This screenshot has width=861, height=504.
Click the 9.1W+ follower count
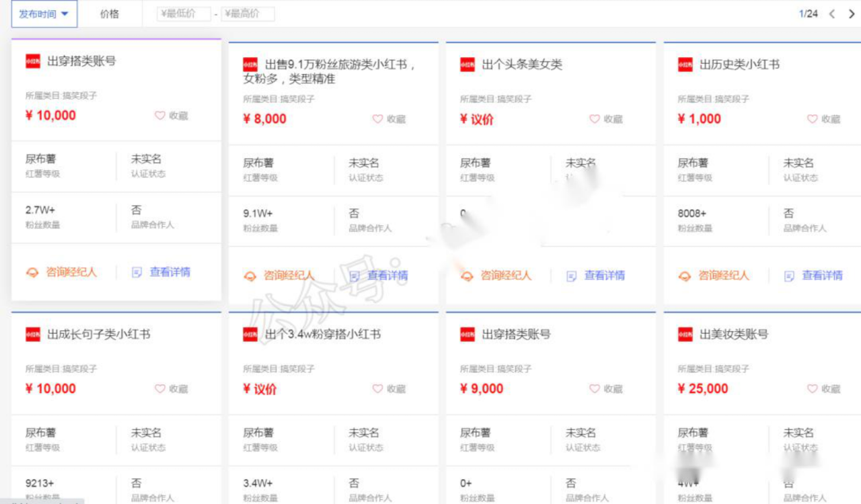click(x=258, y=213)
